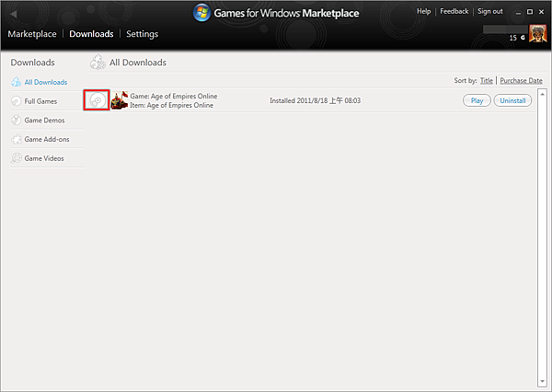Close the Marketplace window
This screenshot has width=552, height=392.
pos(542,12)
